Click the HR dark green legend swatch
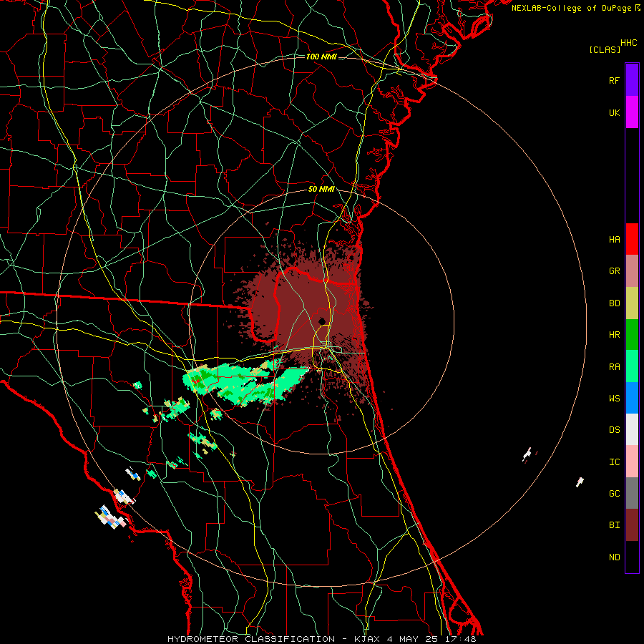Viewport: 644px width, 644px height. (632, 335)
